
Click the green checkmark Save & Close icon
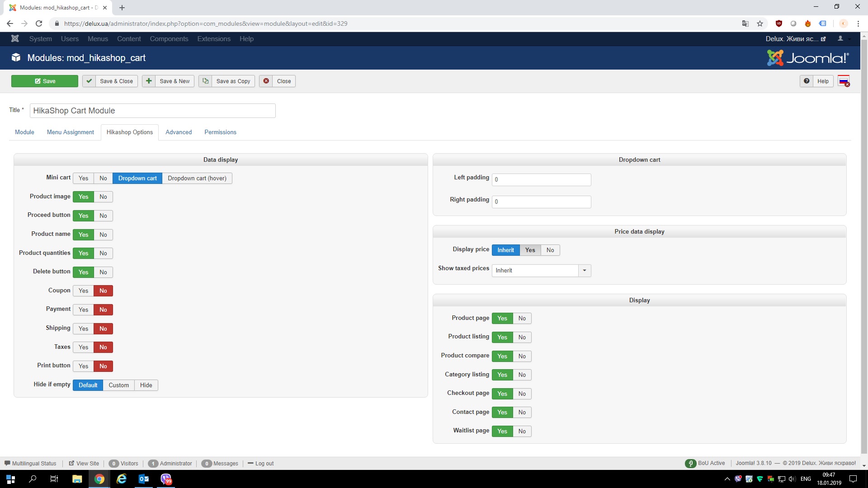click(89, 81)
